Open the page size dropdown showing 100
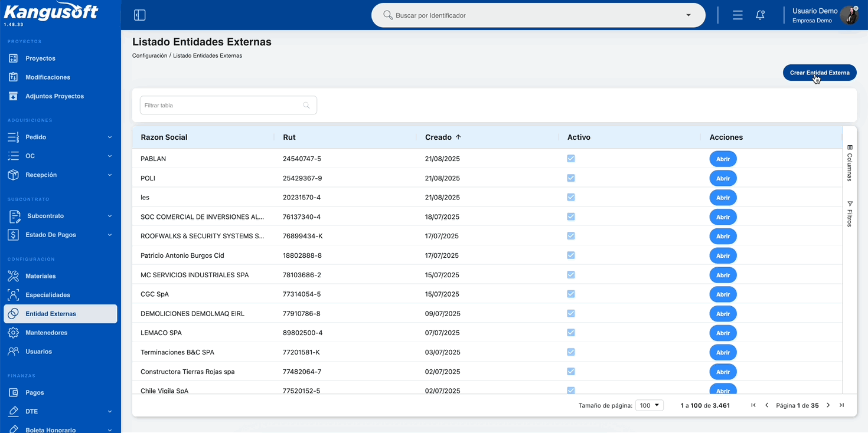The height and width of the screenshot is (433, 868). pos(650,405)
